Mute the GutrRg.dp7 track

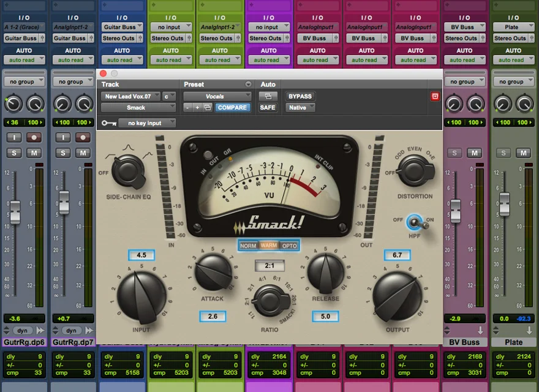pos(83,153)
